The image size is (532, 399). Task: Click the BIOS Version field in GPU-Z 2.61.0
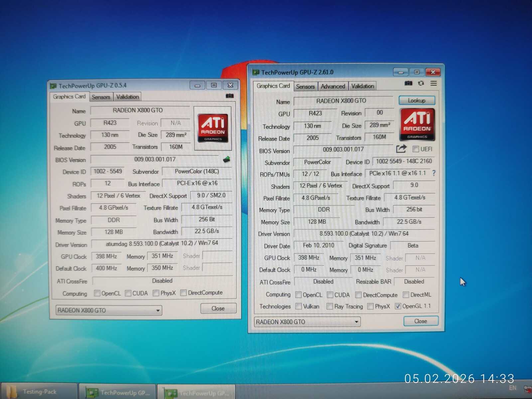coord(343,150)
